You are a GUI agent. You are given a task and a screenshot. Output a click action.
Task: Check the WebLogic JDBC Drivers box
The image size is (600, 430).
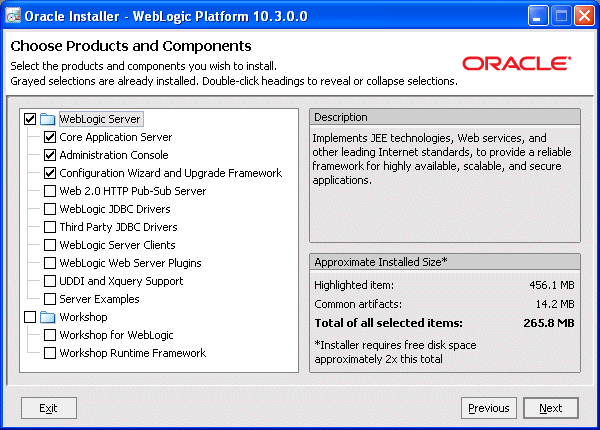[x=50, y=209]
